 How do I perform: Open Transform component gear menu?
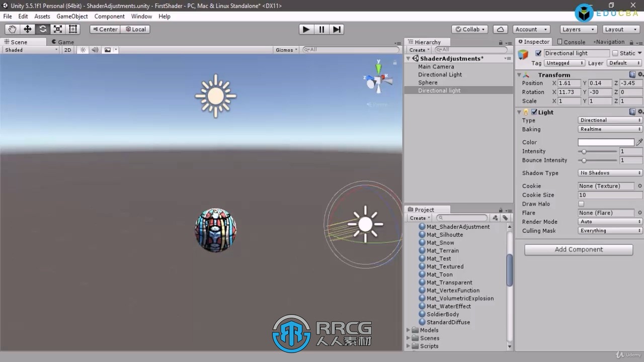(640, 74)
